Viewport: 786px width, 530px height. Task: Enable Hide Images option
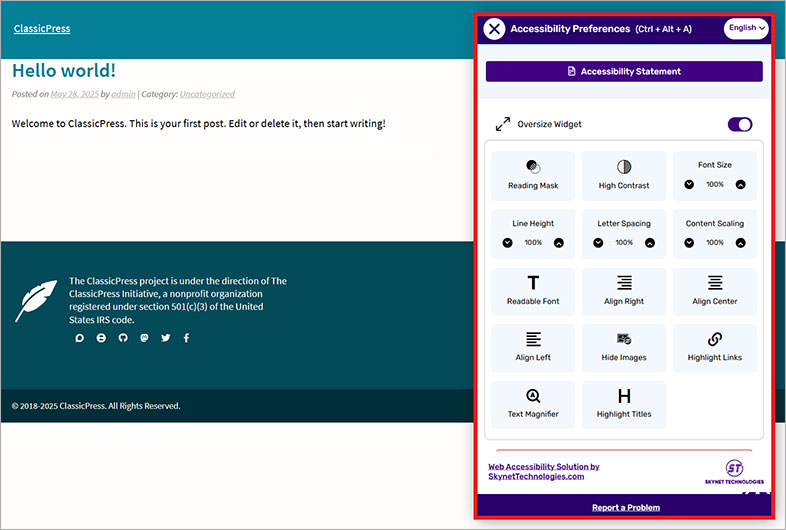[x=624, y=347]
